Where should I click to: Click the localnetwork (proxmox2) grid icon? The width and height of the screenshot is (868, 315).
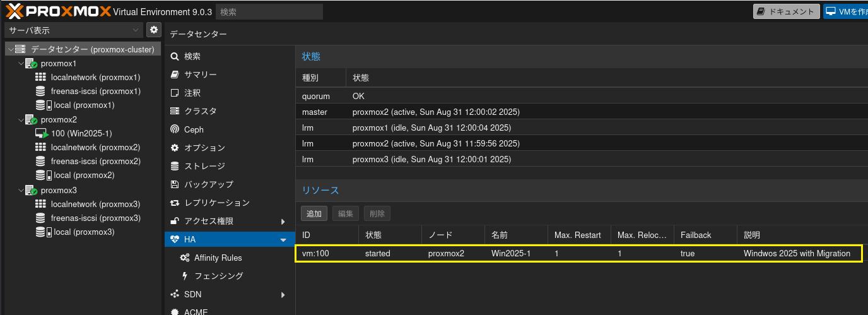point(40,148)
